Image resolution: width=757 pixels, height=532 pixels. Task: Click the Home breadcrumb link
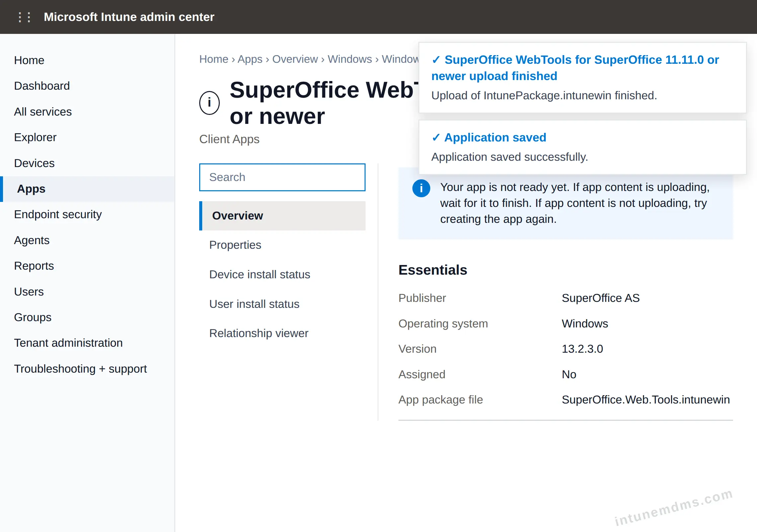(x=214, y=59)
